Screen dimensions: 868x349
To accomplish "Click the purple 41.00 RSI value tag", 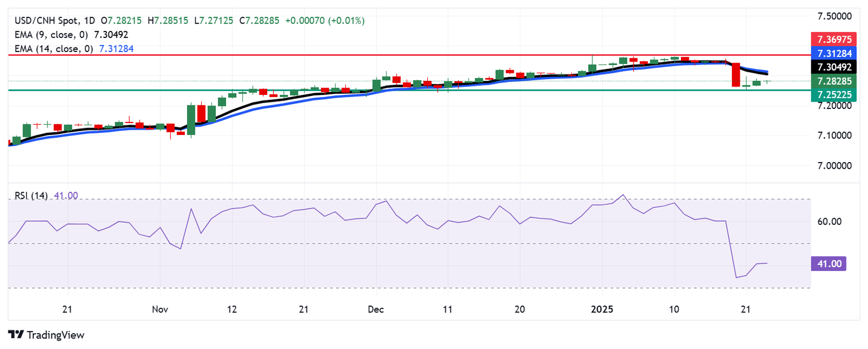I will pyautogui.click(x=828, y=263).
